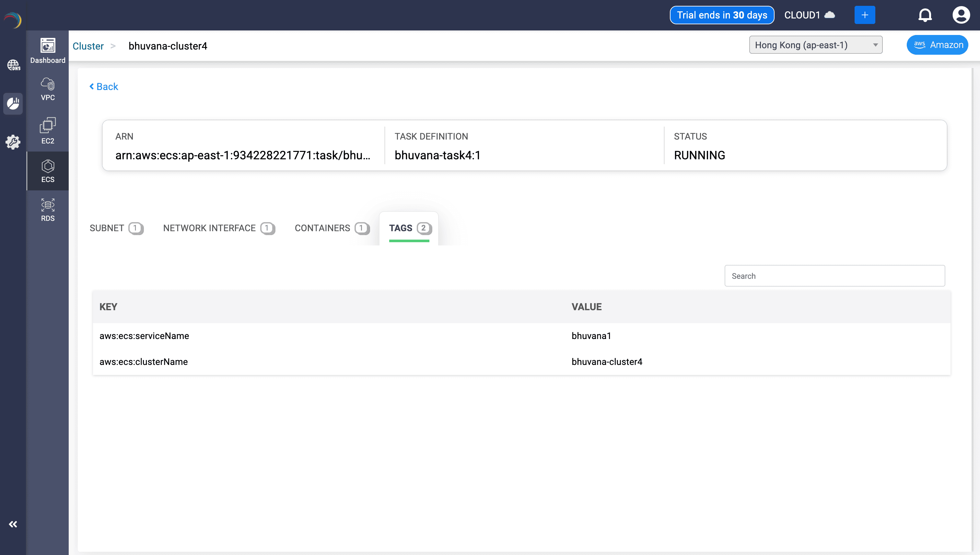Screen dimensions: 980x555
Task: Click the DNS globe icon
Action: pos(13,65)
